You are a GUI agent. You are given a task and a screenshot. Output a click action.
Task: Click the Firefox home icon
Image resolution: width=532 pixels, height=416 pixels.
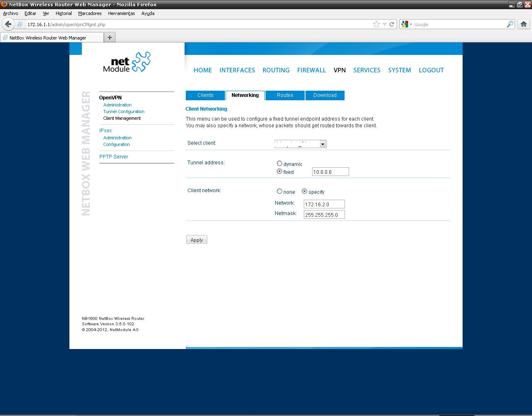524,24
